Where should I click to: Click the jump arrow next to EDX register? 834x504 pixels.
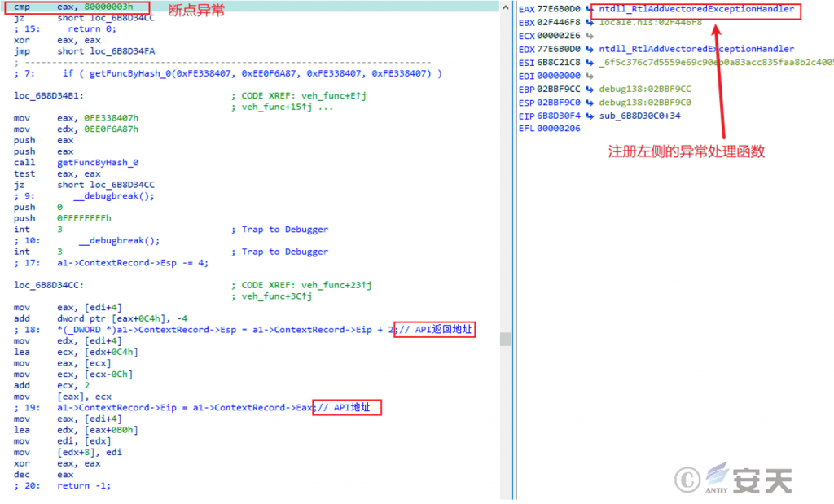coord(589,49)
